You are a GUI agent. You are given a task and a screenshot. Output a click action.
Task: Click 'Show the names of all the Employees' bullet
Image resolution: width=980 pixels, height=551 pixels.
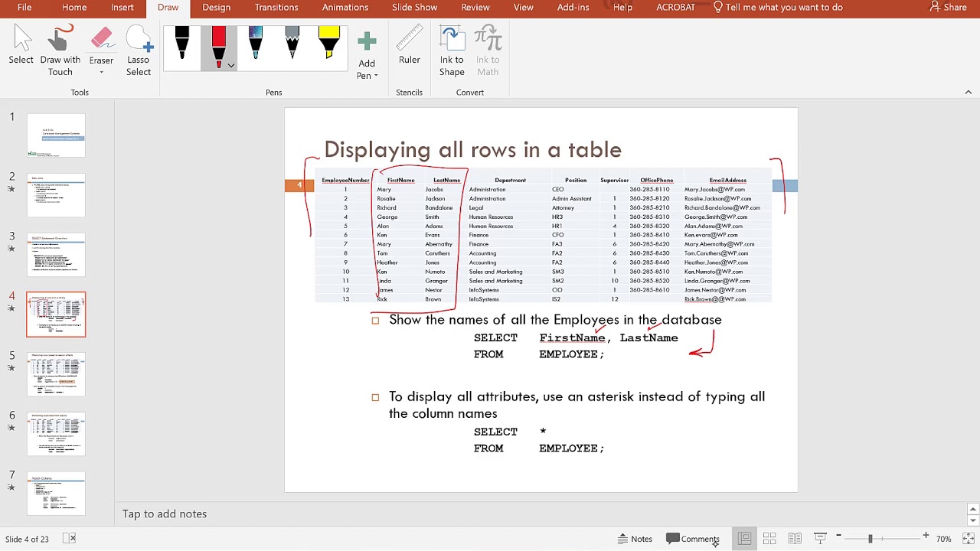pyautogui.click(x=555, y=320)
